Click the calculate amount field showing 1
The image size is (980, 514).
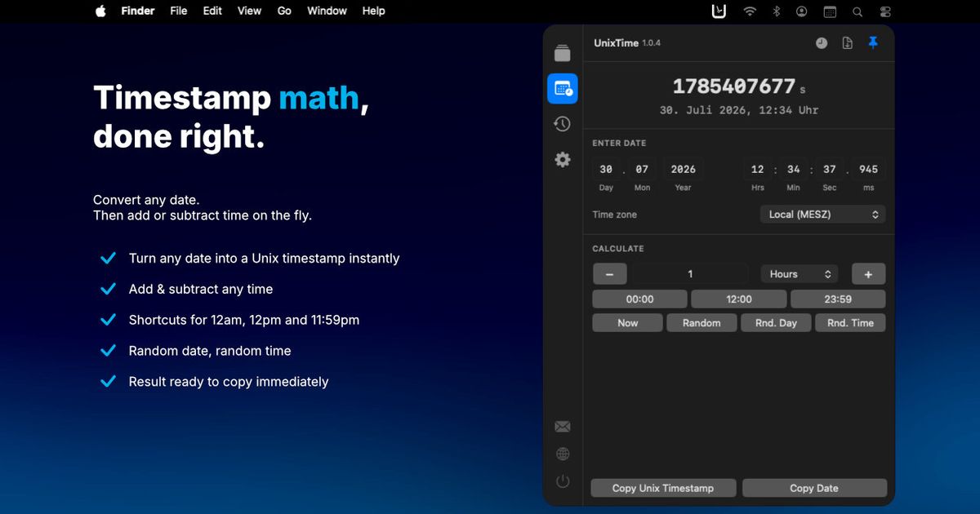point(690,274)
